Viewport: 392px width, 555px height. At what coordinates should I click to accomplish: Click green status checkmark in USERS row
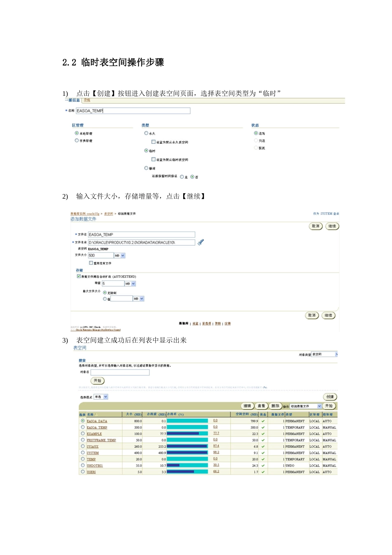pyautogui.click(x=263, y=472)
